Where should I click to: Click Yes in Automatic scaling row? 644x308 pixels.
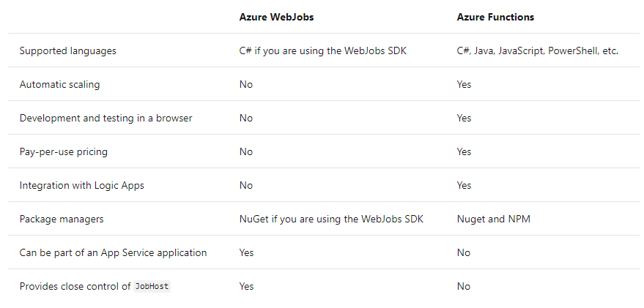click(464, 84)
